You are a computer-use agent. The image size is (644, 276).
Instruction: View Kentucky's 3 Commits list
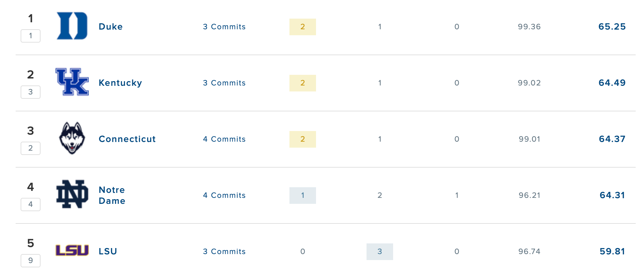point(224,83)
